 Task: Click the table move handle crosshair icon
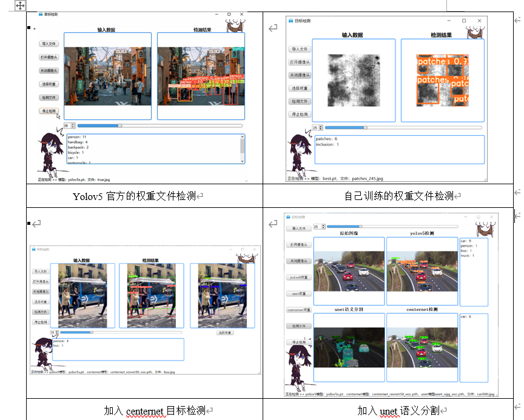(20, 6)
